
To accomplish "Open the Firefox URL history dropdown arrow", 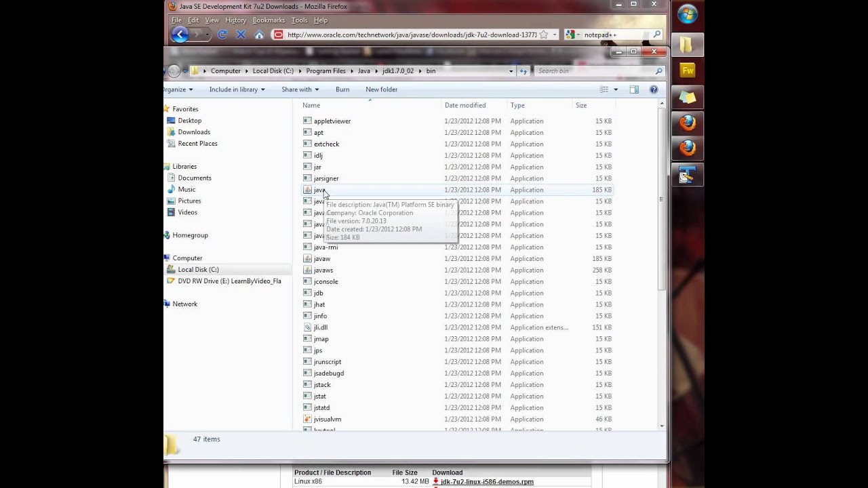I will coord(555,35).
